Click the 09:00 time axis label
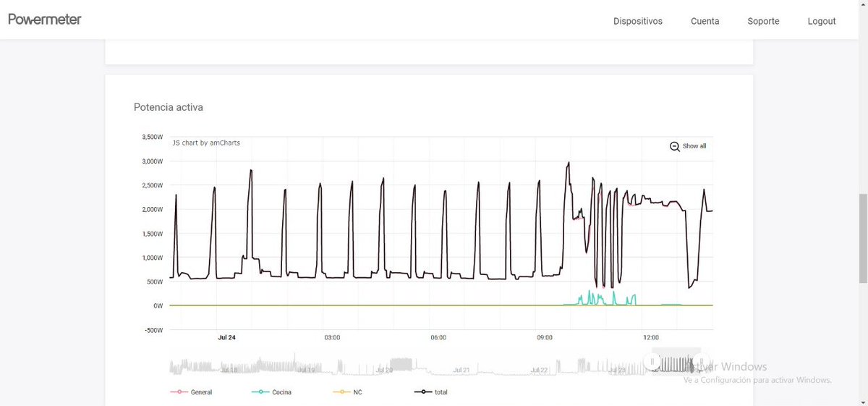The image size is (868, 406). (545, 337)
